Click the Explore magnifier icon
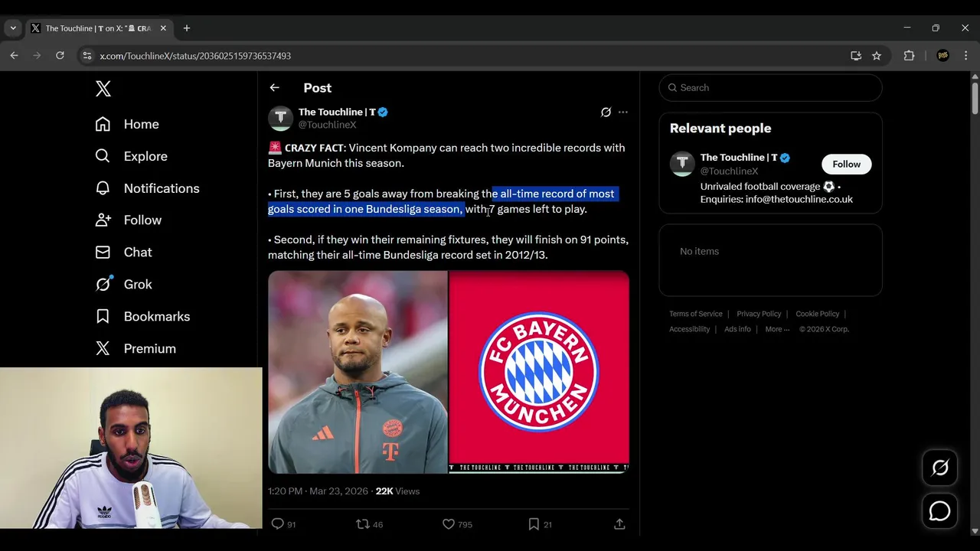The image size is (980, 551). 103,156
